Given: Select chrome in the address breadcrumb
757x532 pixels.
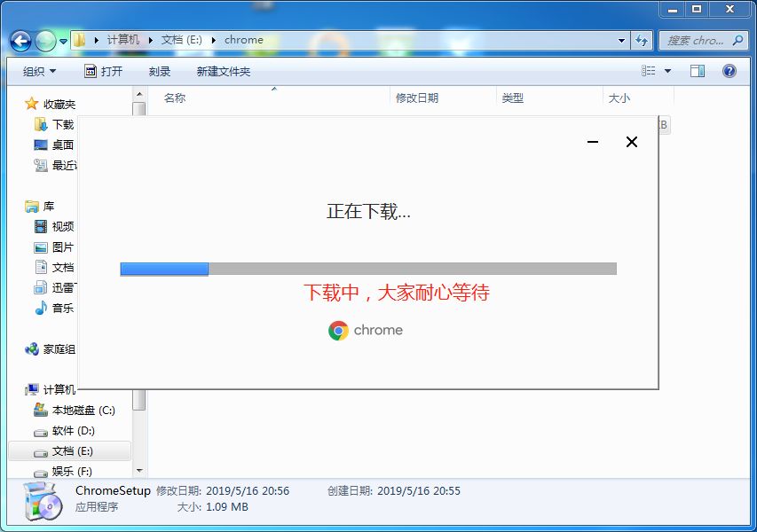Looking at the screenshot, I should pos(244,40).
